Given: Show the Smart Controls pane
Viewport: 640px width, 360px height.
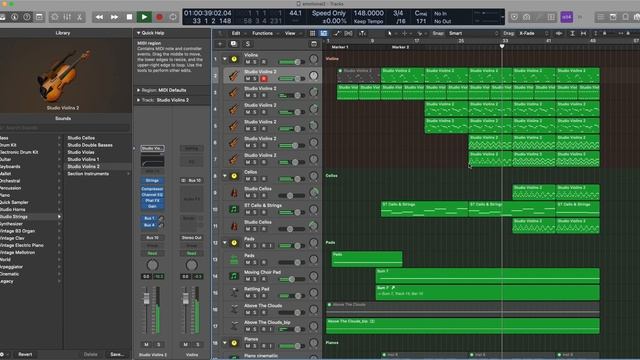Looking at the screenshot, I should coord(55,17).
